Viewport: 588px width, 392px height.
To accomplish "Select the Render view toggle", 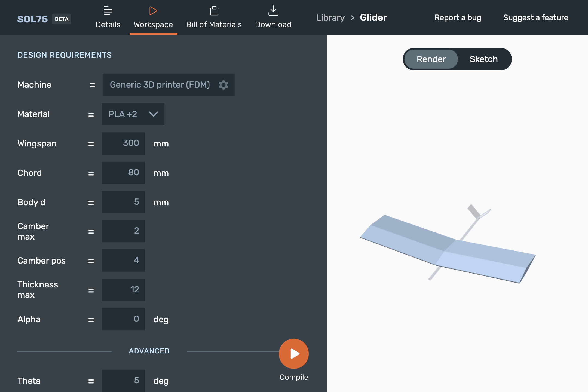I will (431, 59).
